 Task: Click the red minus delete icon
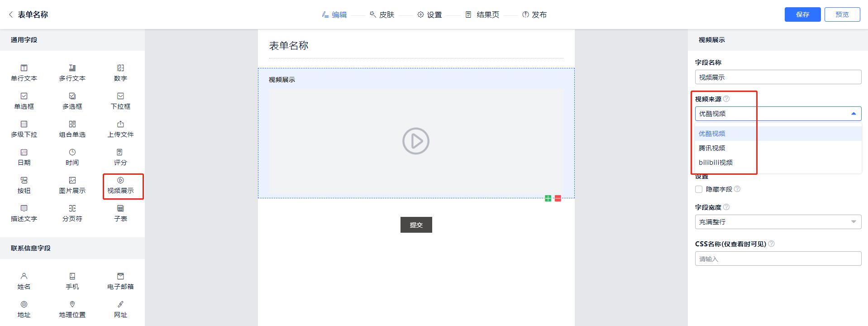tap(558, 198)
